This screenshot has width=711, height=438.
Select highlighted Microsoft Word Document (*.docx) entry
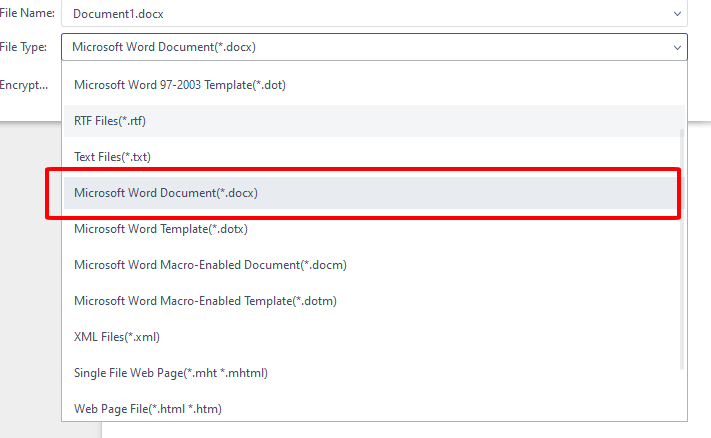pyautogui.click(x=166, y=193)
